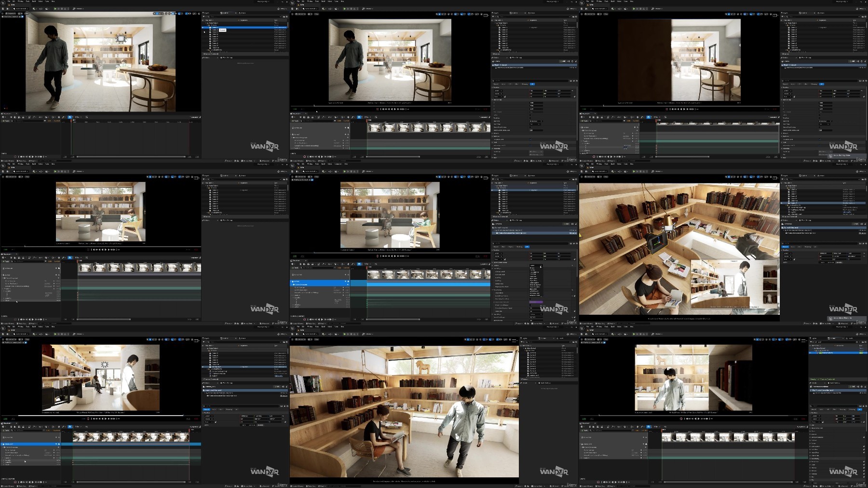The image size is (868, 488).
Task: Select the highlighted blue row in top-left Outliner
Action: (245, 28)
